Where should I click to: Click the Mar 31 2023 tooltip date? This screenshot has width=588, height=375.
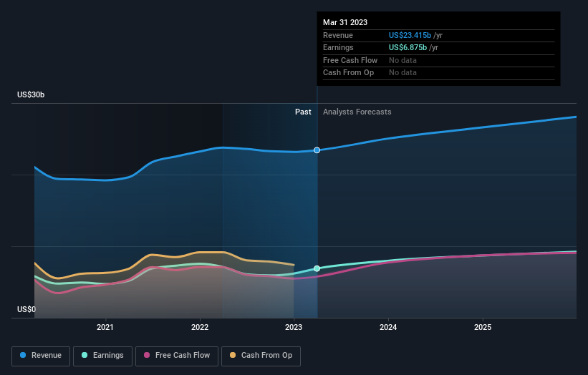[345, 22]
